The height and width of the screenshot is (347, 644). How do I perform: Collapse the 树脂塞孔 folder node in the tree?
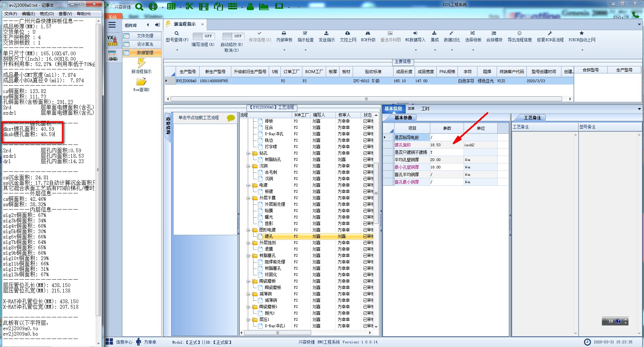coord(248,256)
